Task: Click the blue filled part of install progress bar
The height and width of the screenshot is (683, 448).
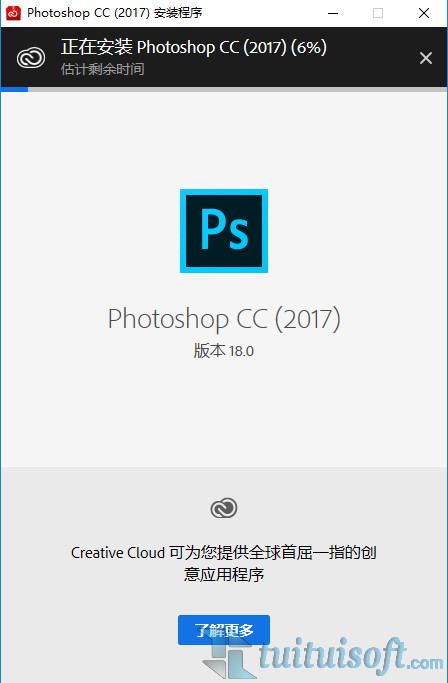Action: [14, 89]
